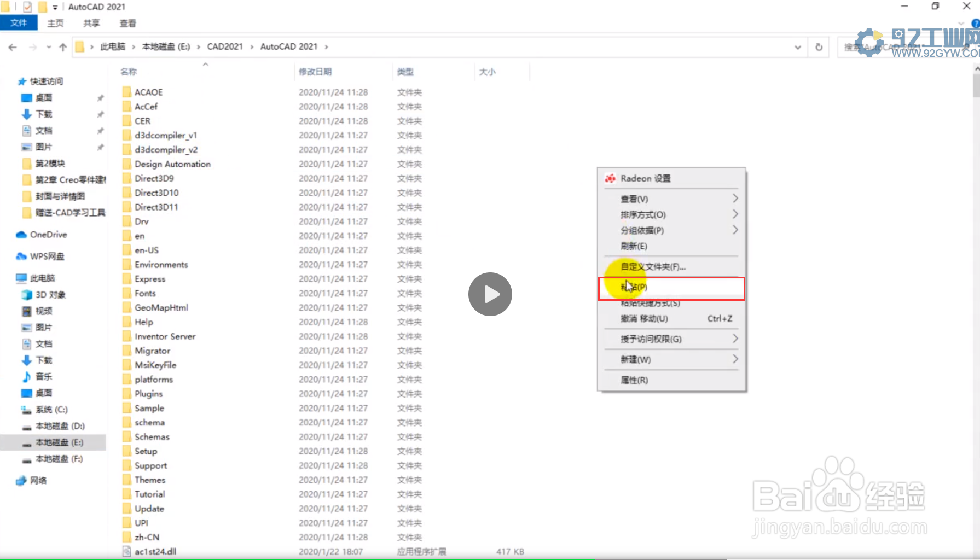Click the OneDrive cloud icon
The width and height of the screenshot is (980, 560).
coord(21,235)
